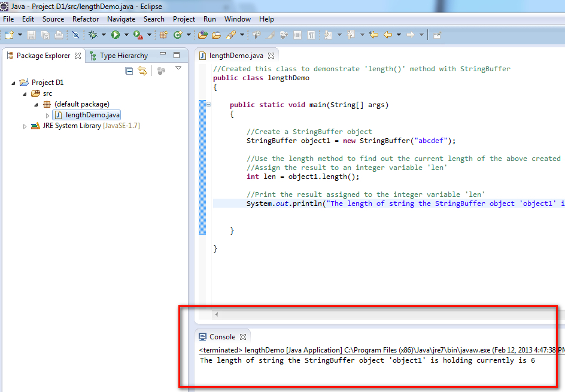
Task: Open the Search toolbar icon
Action: point(232,35)
